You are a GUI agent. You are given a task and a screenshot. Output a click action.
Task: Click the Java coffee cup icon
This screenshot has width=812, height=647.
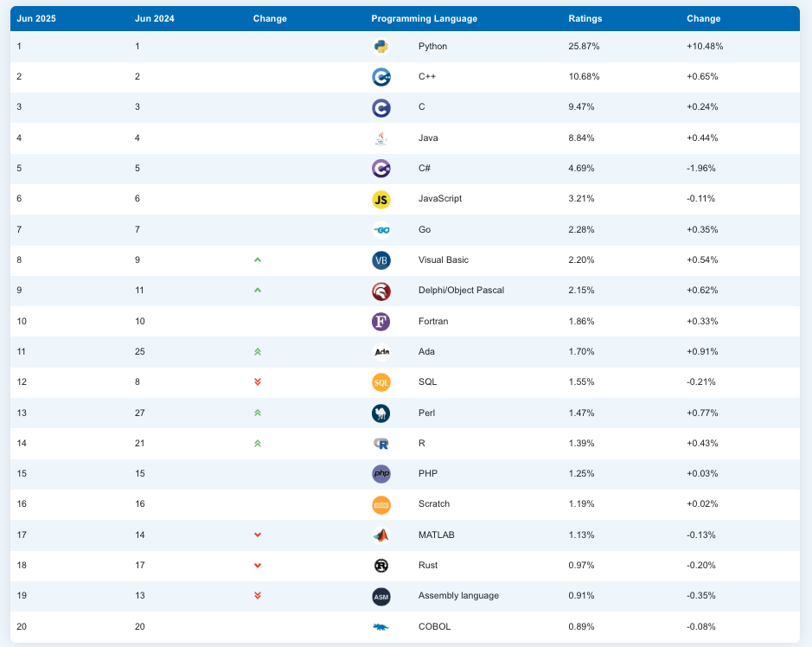(x=380, y=138)
